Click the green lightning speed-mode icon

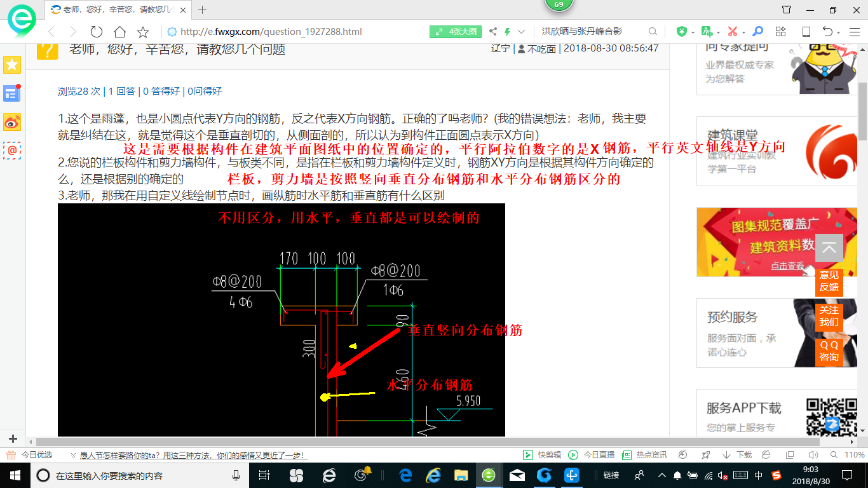507,32
